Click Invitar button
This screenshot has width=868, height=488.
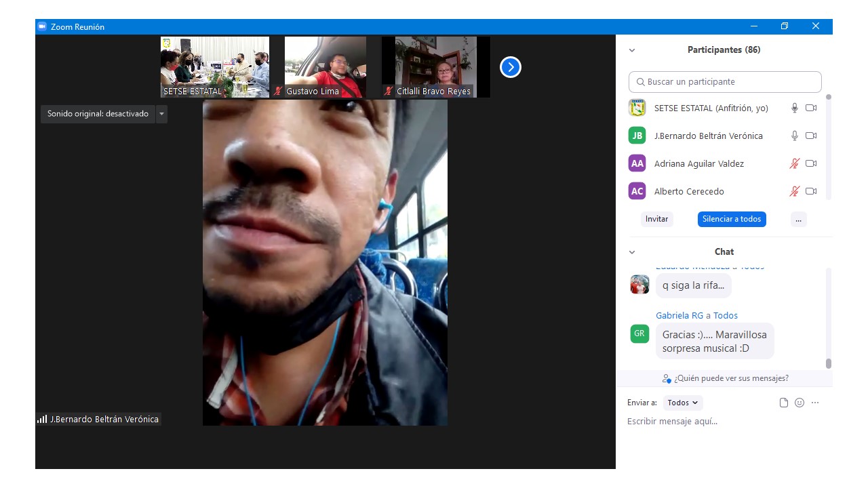656,219
